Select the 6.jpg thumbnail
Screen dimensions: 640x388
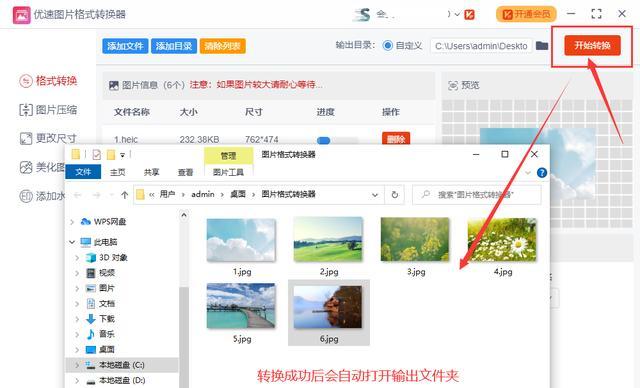(328, 307)
